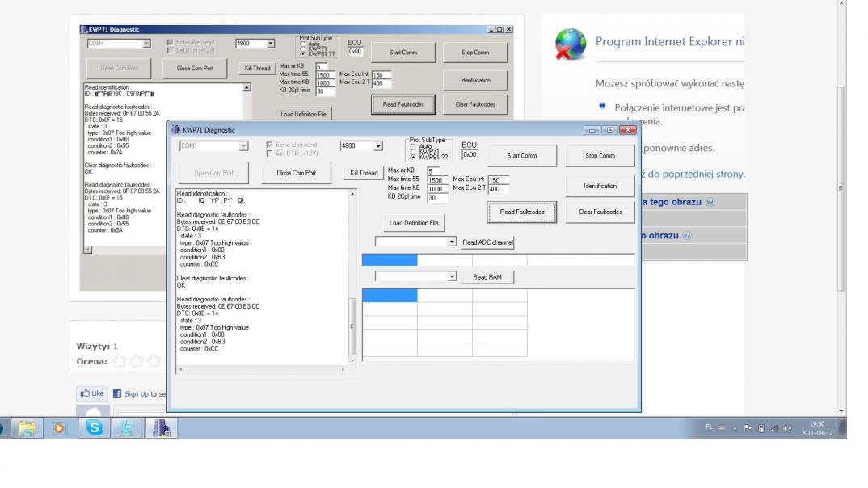
Task: Click the Facebook Like thumb icon
Action: (x=85, y=393)
